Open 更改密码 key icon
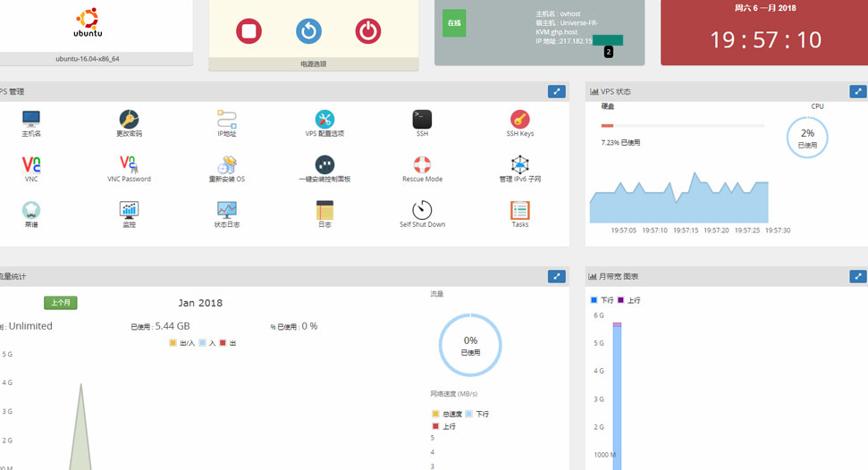Screen dimensions: 868x470 pos(129,120)
